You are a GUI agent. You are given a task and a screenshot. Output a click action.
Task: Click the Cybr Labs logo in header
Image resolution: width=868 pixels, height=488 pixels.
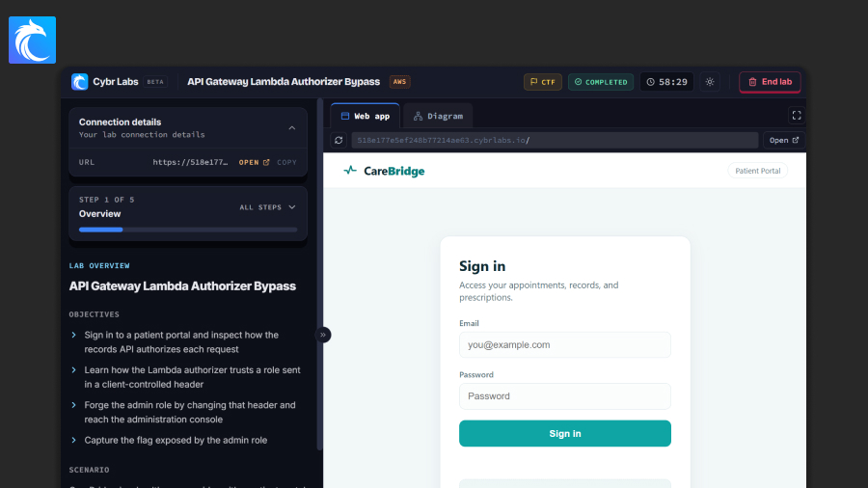(x=80, y=82)
